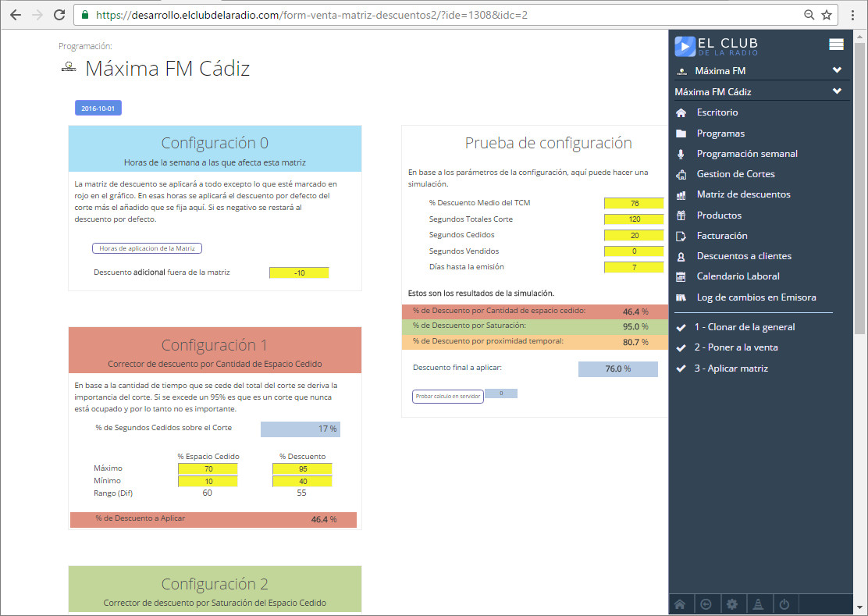Click the Máximo % Espacio Cedido field
Image resolution: width=868 pixels, height=616 pixels.
click(208, 468)
